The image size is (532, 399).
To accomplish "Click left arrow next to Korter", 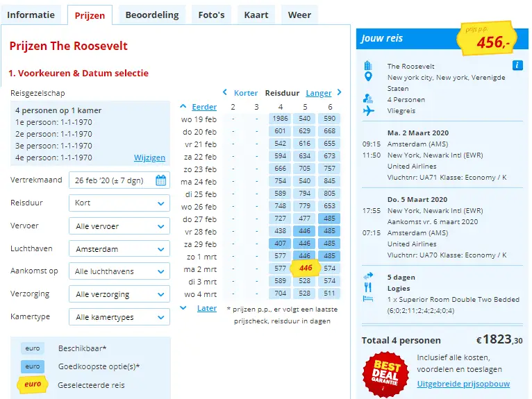I will coord(225,92).
